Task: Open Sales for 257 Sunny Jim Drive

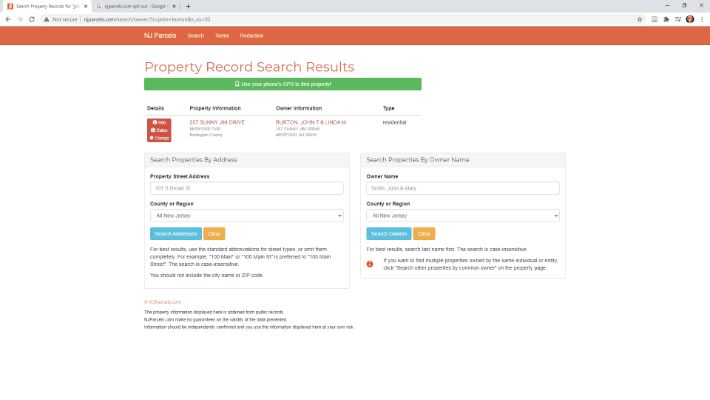Action: 159,130
